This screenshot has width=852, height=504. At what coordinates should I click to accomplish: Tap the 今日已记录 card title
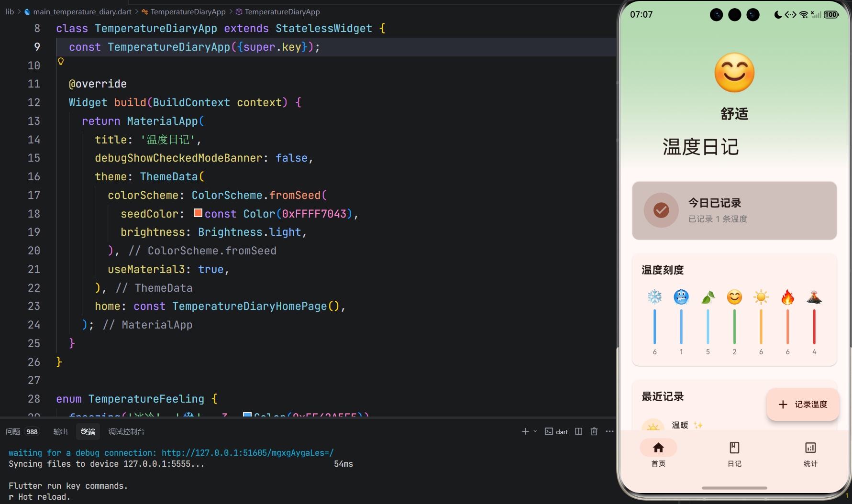click(714, 203)
